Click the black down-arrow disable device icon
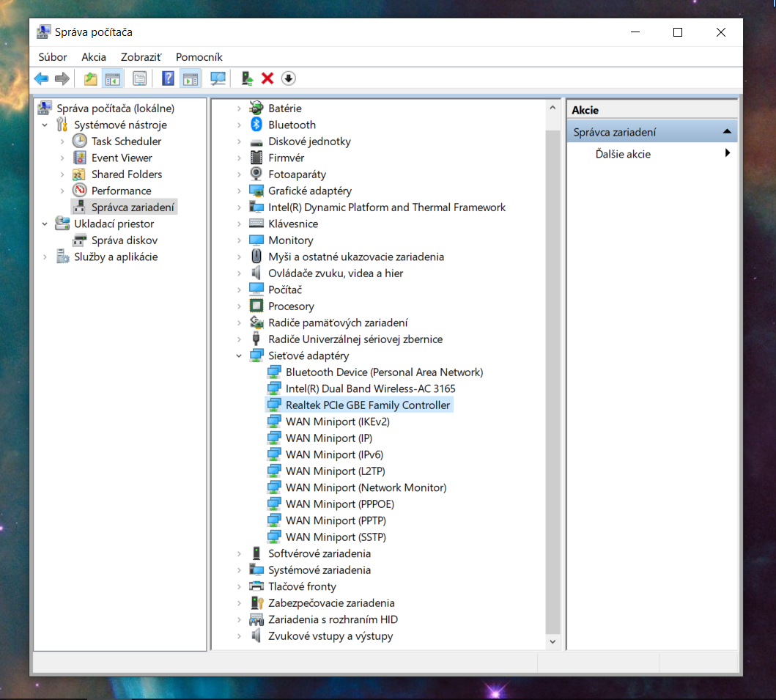This screenshot has height=700, width=776. pos(288,78)
